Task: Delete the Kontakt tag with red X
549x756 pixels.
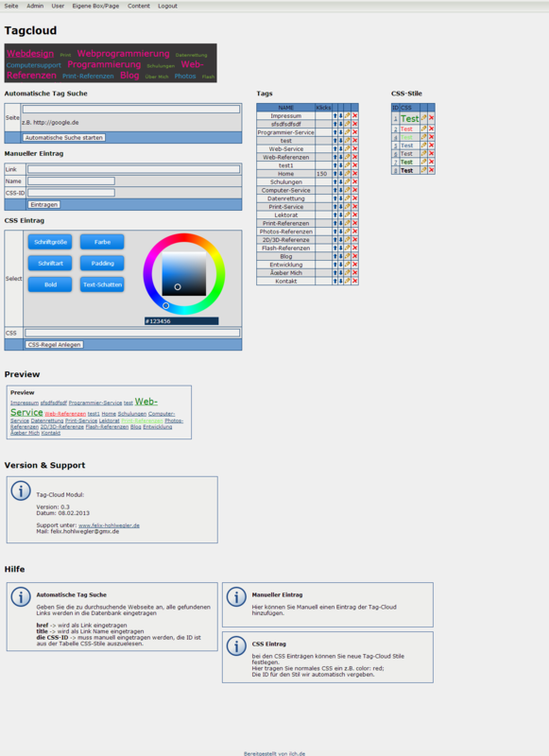Action: pos(354,281)
